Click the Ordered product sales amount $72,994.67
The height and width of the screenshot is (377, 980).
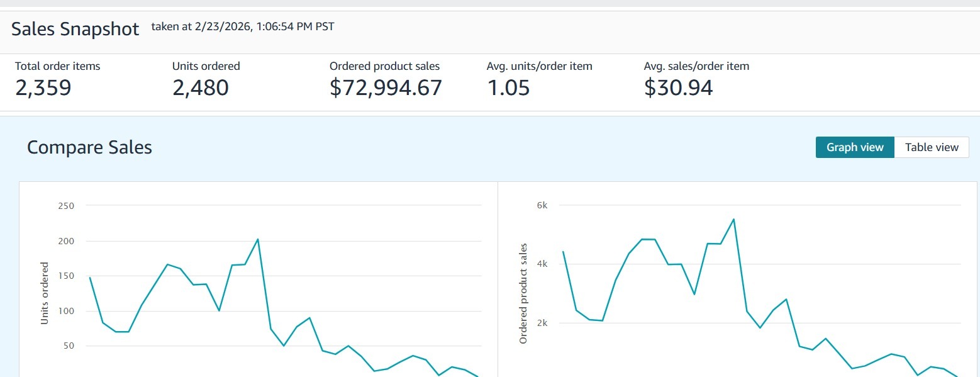[x=386, y=88]
